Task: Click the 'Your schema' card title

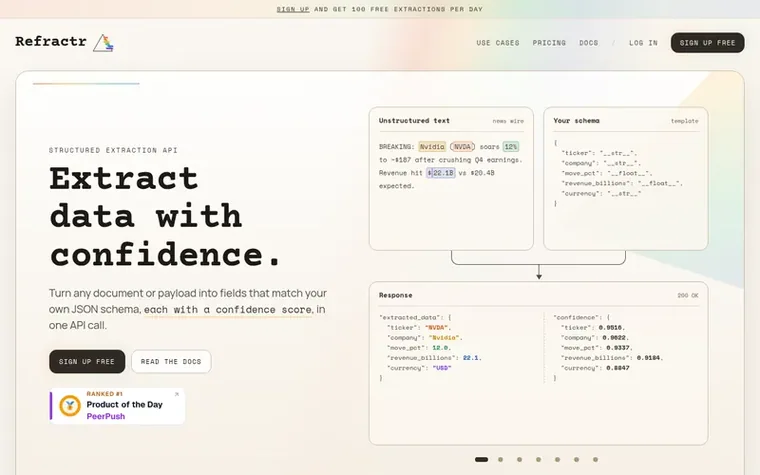Action: 576,121
